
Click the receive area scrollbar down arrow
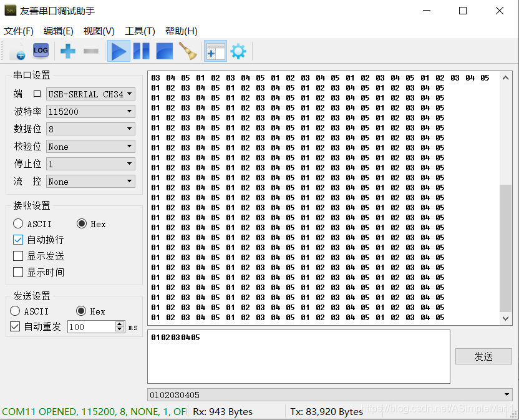tap(505, 318)
